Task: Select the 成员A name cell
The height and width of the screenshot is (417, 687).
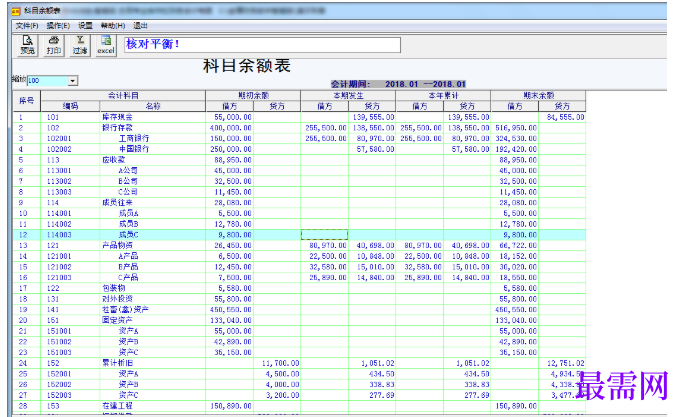Action: coord(153,213)
